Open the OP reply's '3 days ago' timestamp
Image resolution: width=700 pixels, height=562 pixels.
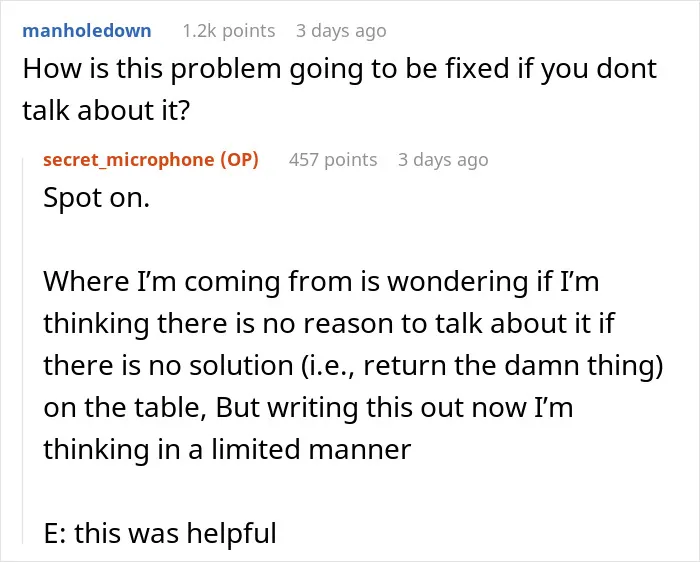443,160
